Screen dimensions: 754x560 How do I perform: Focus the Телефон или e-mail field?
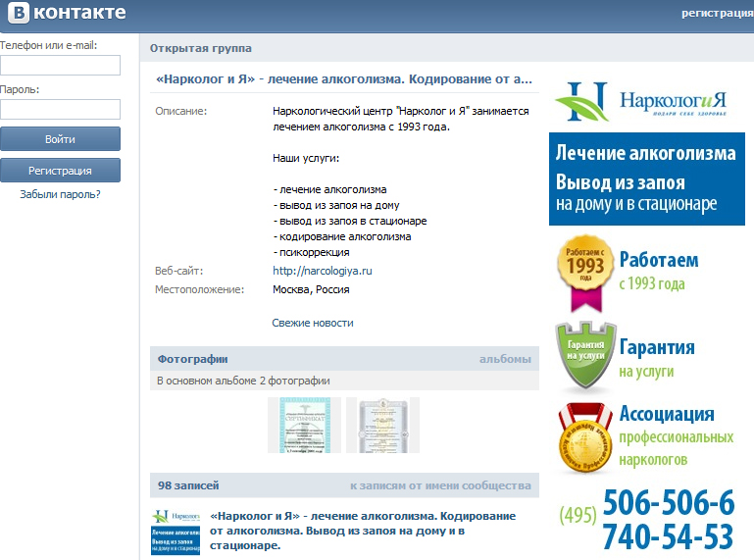(60, 65)
